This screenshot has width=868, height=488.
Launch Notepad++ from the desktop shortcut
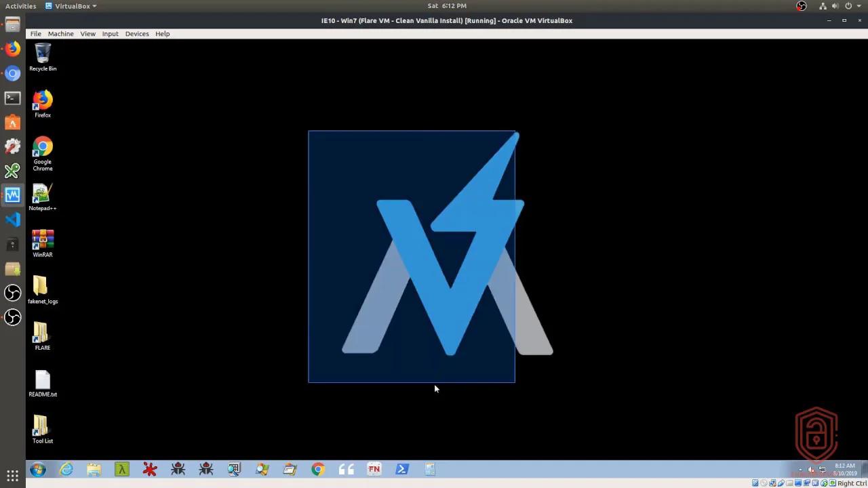coord(42,195)
